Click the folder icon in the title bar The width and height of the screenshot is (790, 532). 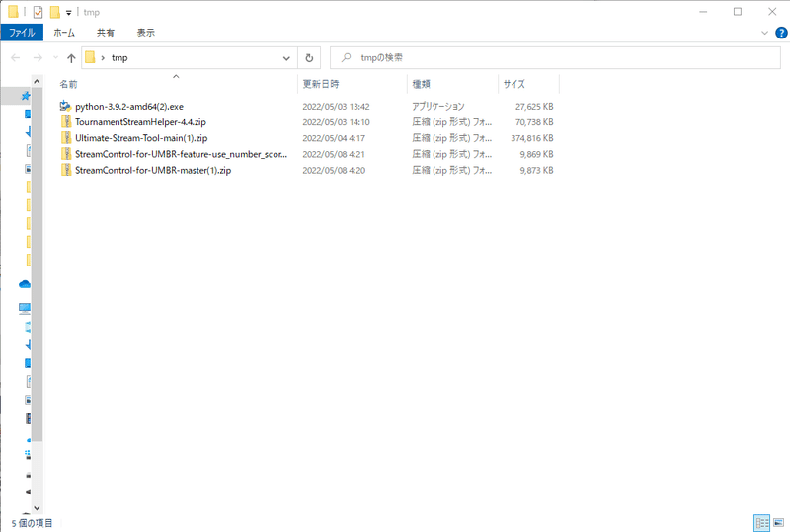[x=13, y=12]
